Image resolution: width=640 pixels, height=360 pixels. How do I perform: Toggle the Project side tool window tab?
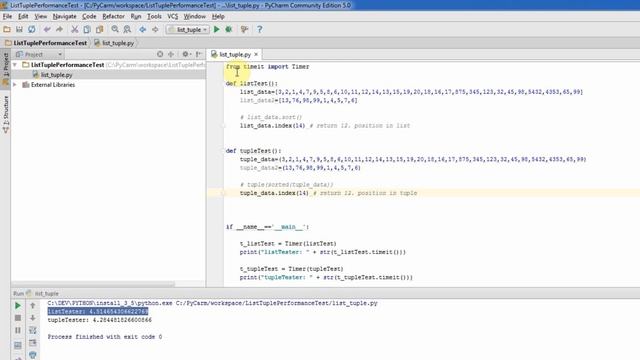pos(5,69)
